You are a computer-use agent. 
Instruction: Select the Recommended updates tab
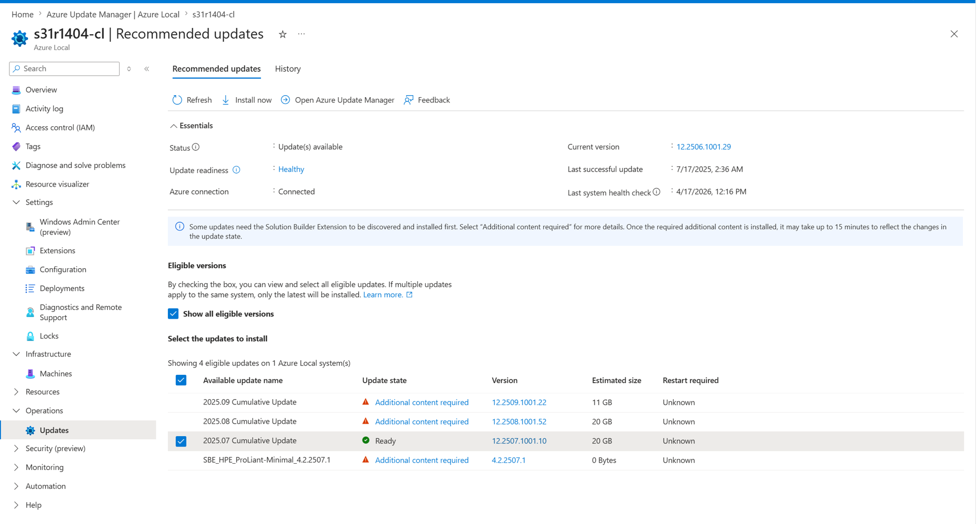pos(216,69)
